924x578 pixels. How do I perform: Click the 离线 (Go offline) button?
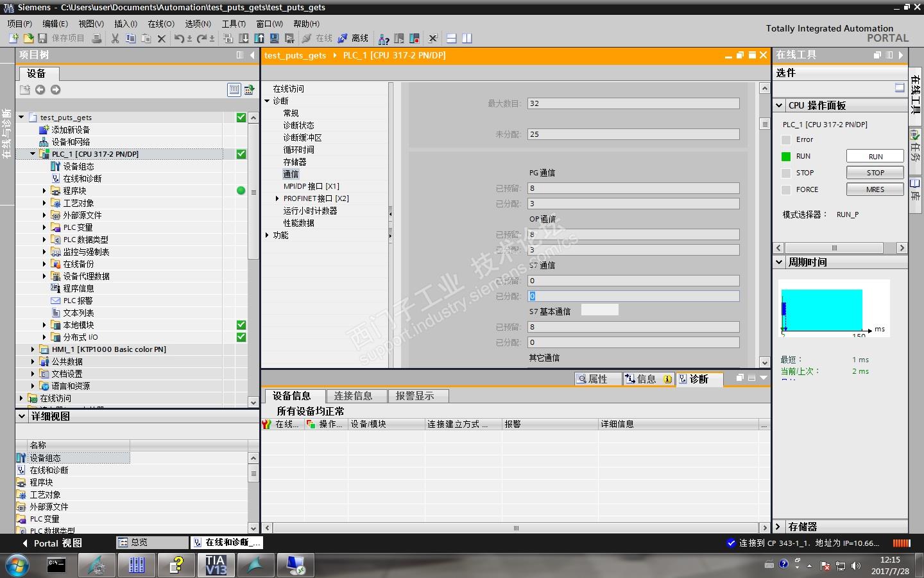tap(353, 39)
